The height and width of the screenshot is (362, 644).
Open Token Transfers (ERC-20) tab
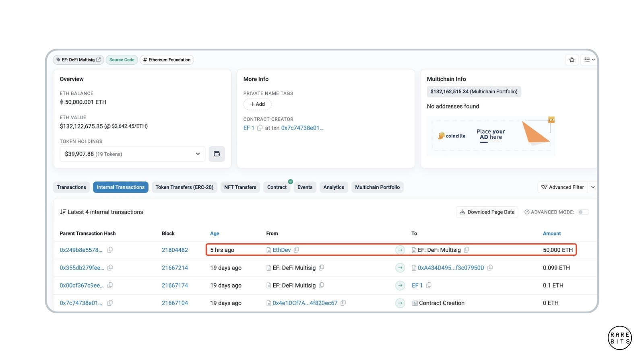pyautogui.click(x=184, y=187)
